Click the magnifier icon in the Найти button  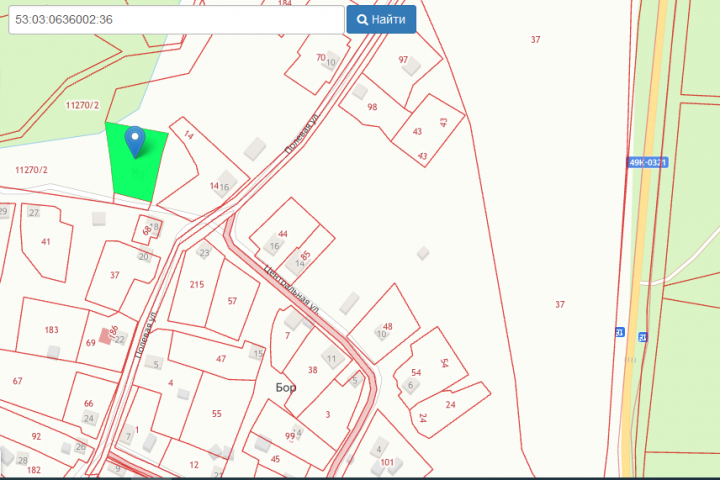[362, 20]
